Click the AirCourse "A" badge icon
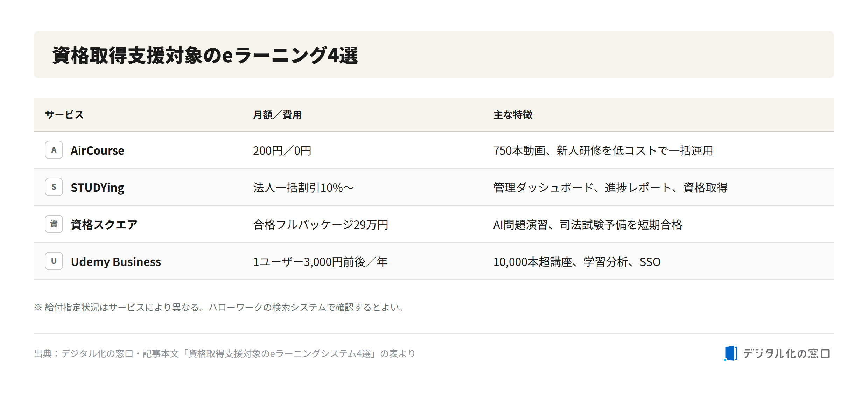The height and width of the screenshot is (394, 868). (54, 150)
